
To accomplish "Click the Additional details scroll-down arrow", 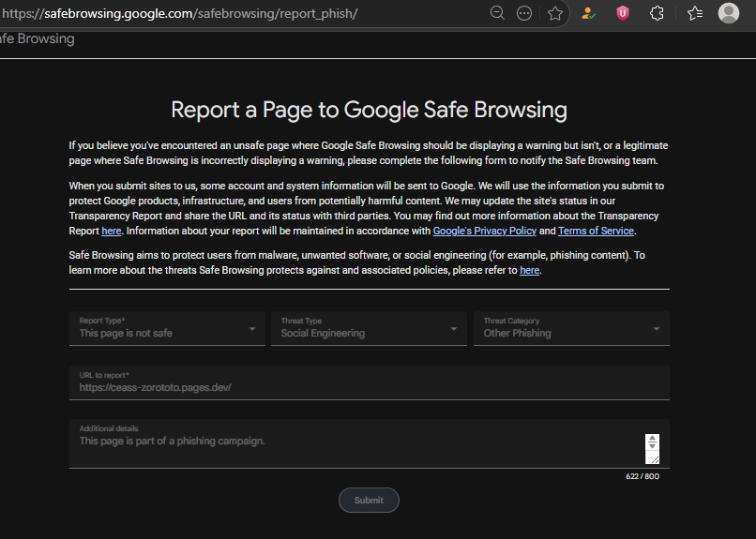I will [x=652, y=446].
